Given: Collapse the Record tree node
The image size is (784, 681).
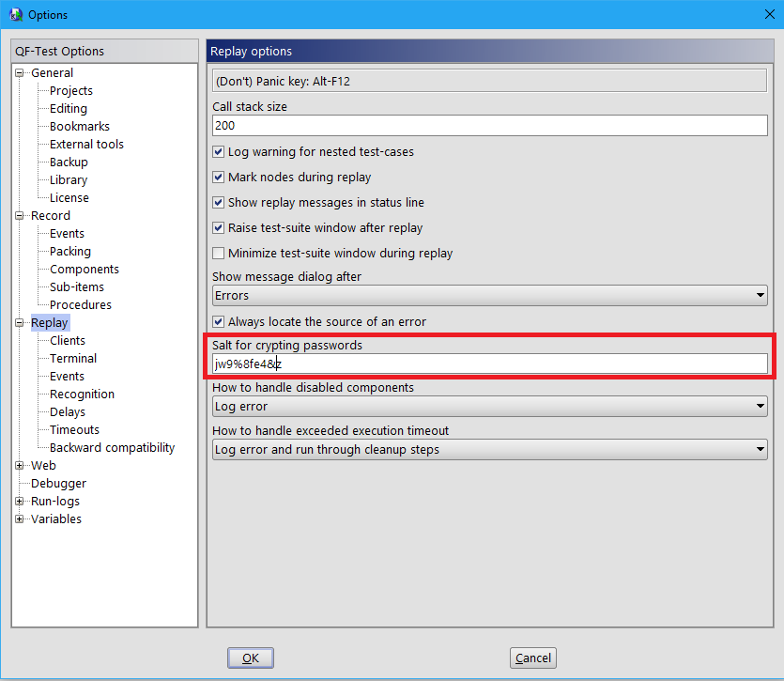Looking at the screenshot, I should tap(20, 216).
